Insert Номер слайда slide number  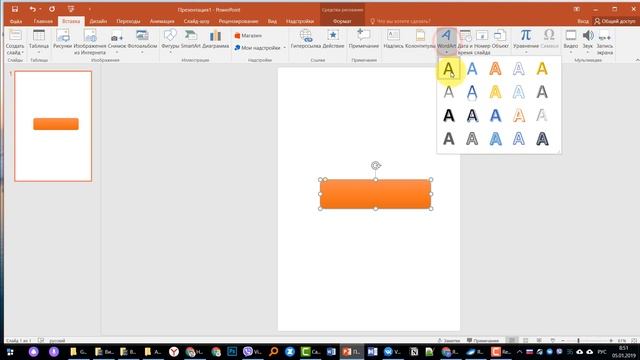(482, 42)
